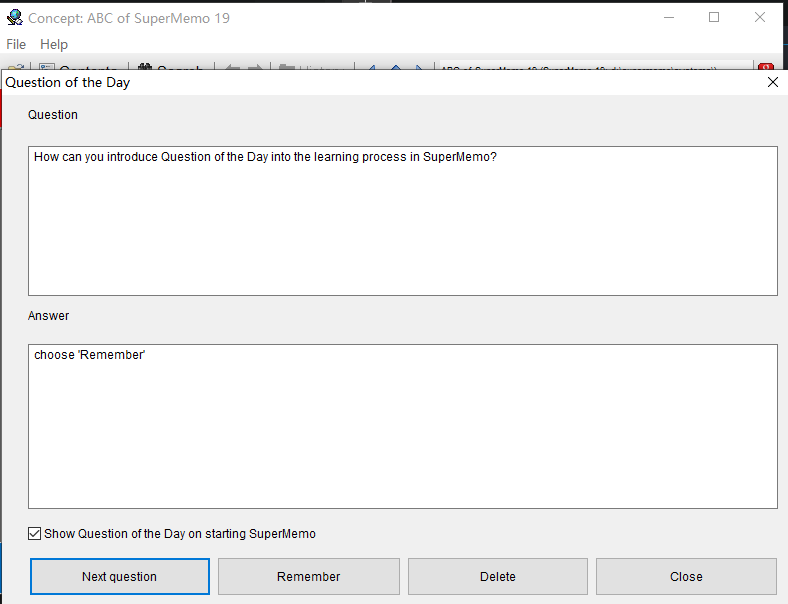This screenshot has width=788, height=604.
Task: Minimize the SuperMemo window
Action: 668,17
